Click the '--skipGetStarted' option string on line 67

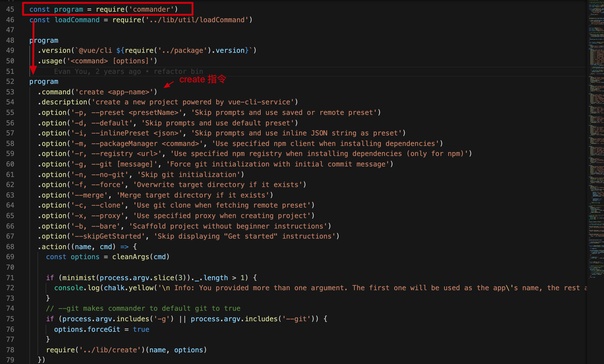point(108,236)
